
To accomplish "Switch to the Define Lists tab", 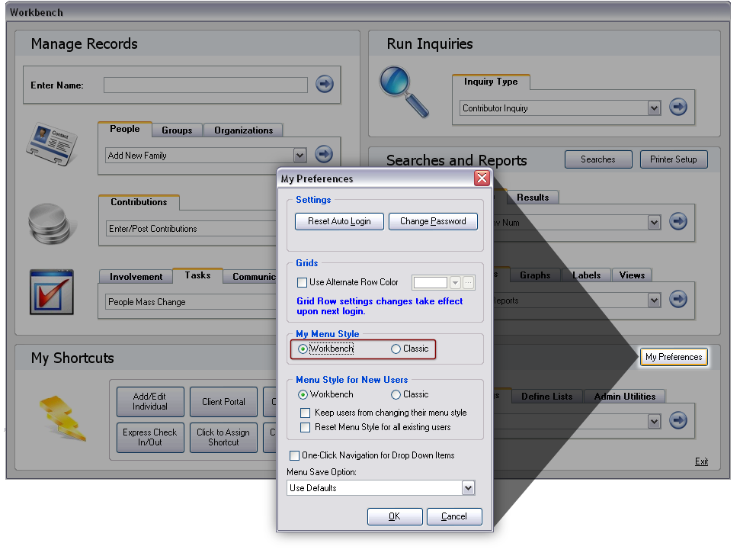I will [x=546, y=397].
